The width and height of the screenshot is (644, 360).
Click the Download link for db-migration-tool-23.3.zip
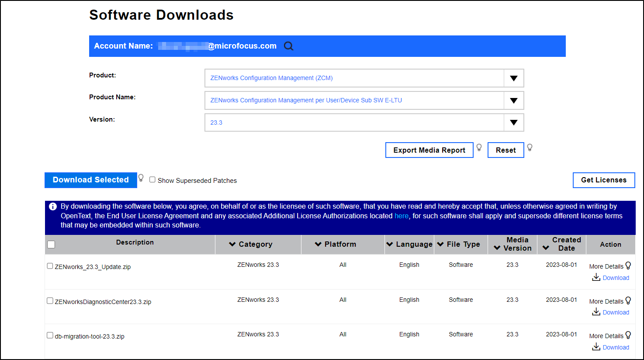616,347
